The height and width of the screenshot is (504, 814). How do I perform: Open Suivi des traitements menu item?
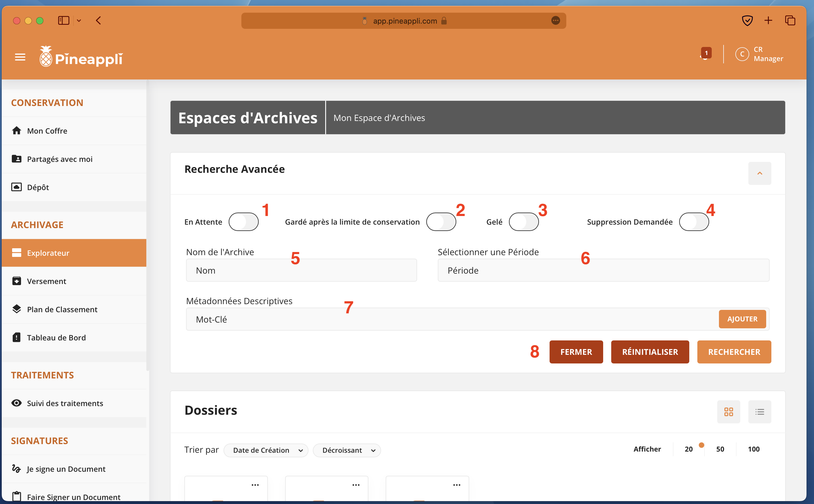(x=65, y=403)
